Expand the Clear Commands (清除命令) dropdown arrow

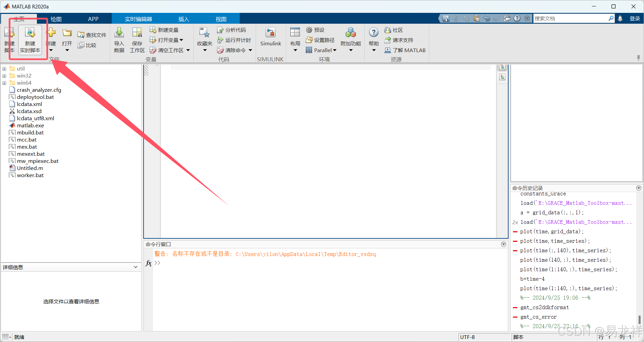coord(251,50)
